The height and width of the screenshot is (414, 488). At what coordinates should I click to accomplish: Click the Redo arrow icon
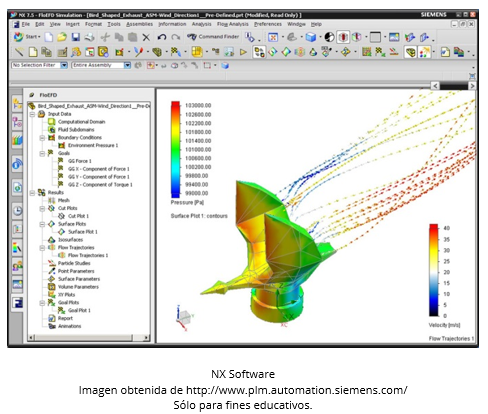point(176,37)
